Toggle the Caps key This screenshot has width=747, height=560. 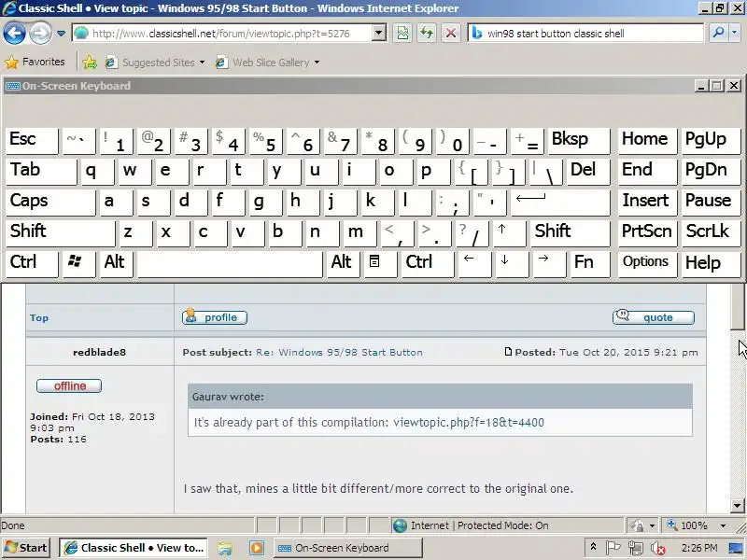click(x=50, y=203)
